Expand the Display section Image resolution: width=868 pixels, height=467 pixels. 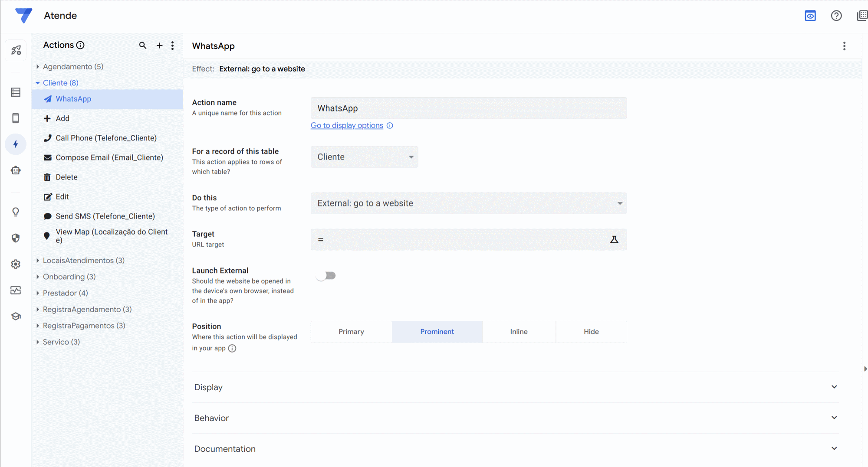[515, 387]
